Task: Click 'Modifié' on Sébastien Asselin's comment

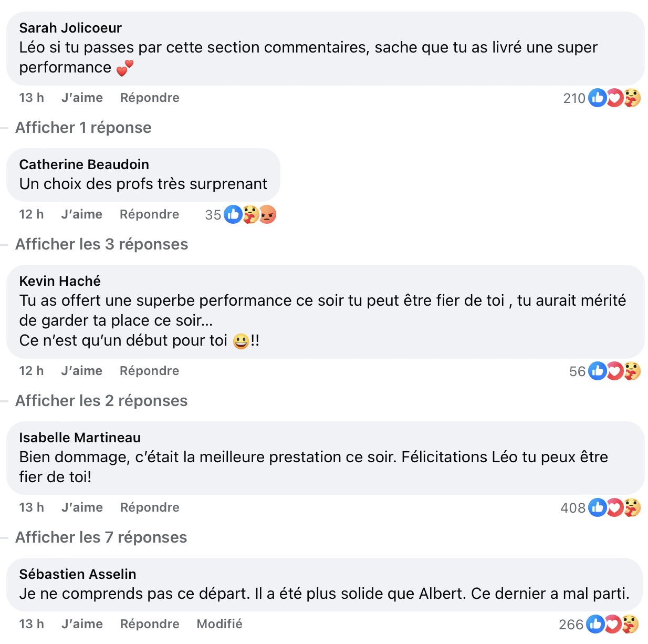Action: tap(219, 624)
